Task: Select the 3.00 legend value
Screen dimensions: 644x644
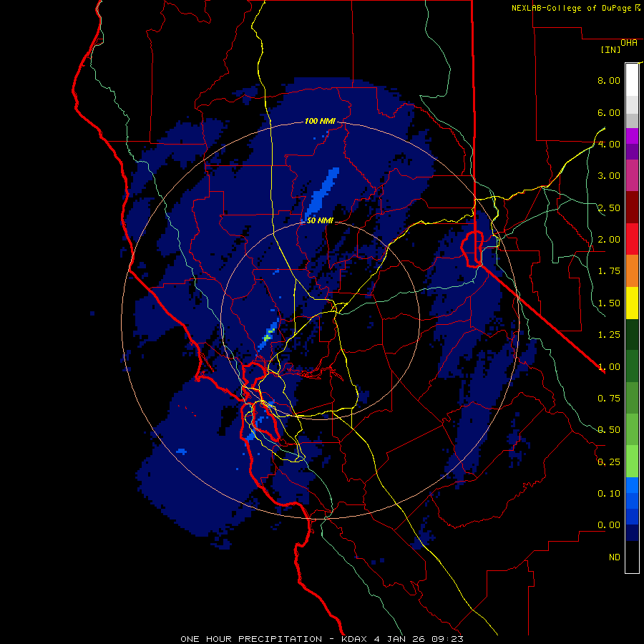Action: tap(609, 176)
